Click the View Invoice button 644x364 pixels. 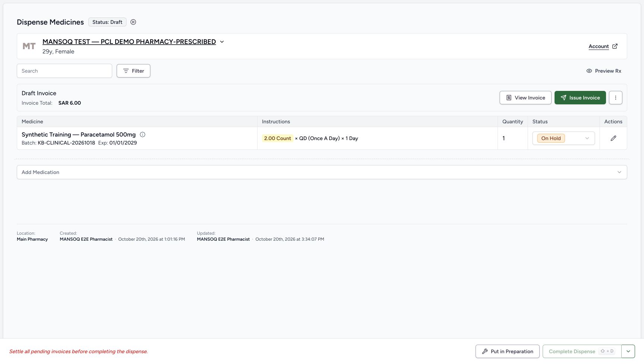[x=525, y=98]
